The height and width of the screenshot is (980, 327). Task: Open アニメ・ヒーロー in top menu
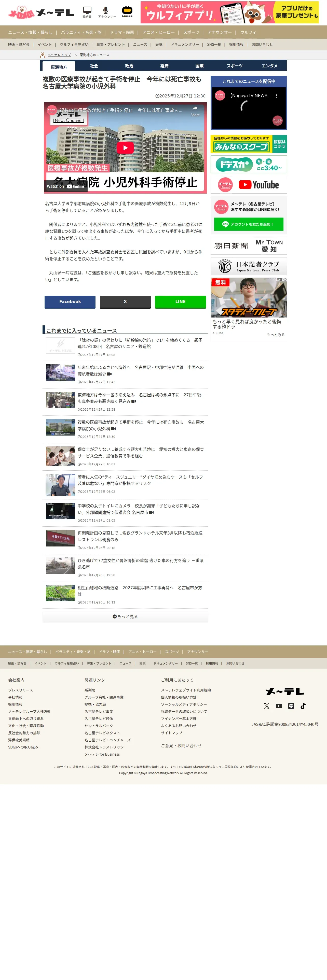pyautogui.click(x=158, y=32)
